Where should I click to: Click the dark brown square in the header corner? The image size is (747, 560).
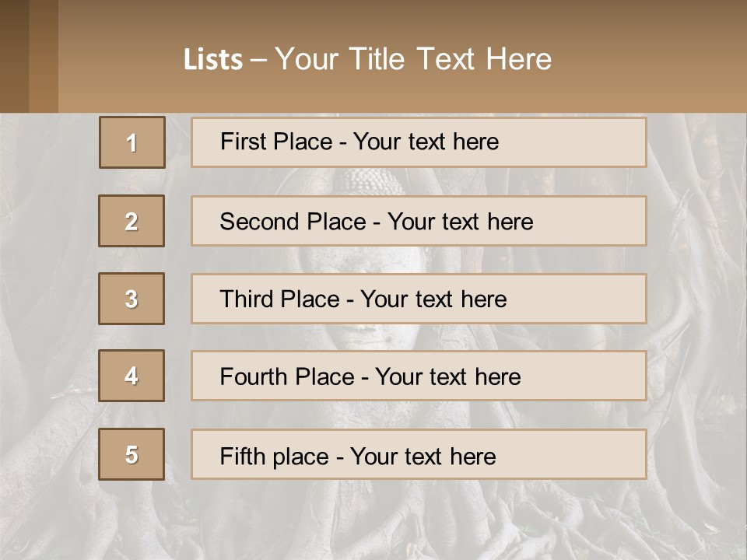(x=14, y=56)
